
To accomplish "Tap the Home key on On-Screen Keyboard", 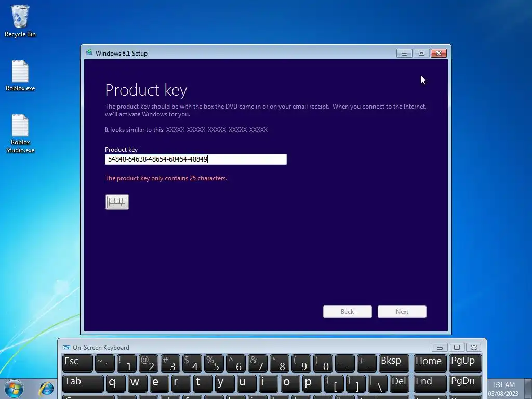I will point(430,363).
